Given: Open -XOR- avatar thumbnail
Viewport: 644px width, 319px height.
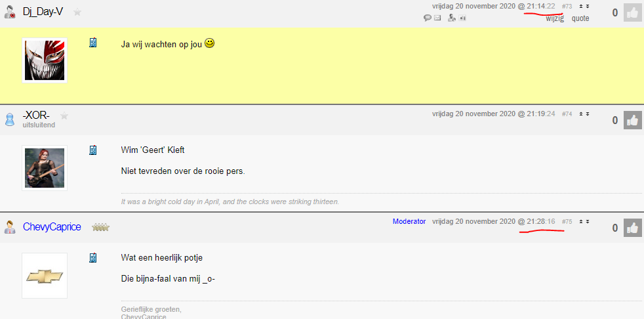Looking at the screenshot, I should tap(45, 168).
